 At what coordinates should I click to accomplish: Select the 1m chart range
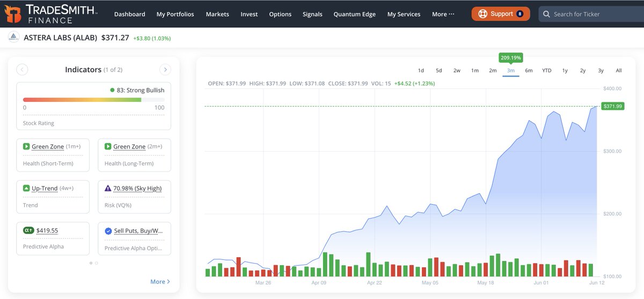click(475, 70)
